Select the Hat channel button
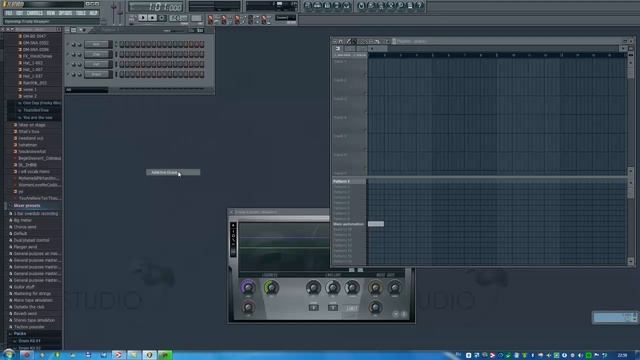640x360 pixels. click(x=96, y=64)
